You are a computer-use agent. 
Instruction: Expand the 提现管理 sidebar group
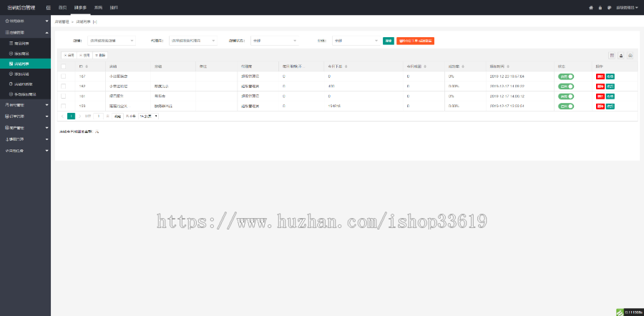[25, 139]
